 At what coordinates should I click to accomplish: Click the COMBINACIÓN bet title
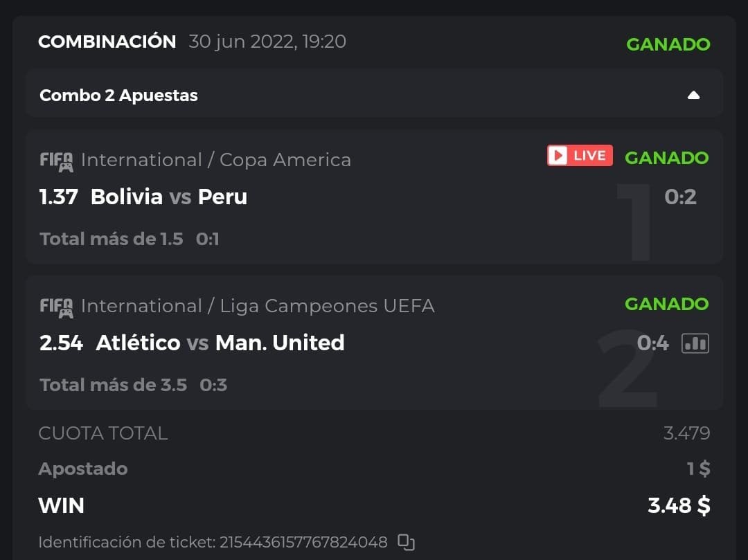tap(107, 42)
